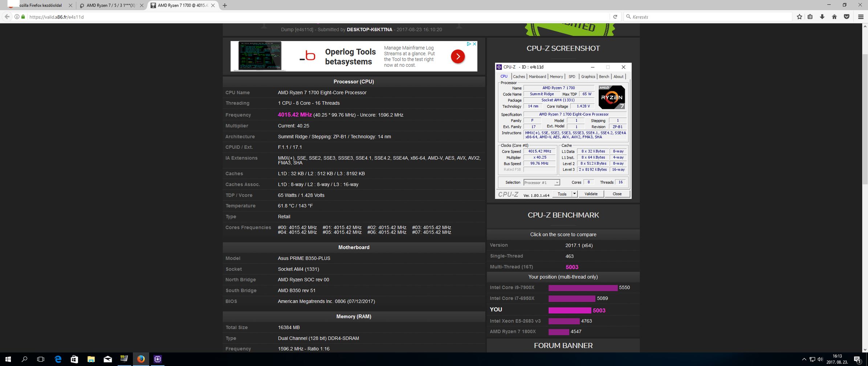Select the 4015.42 MHz frequency value
The width and height of the screenshot is (868, 366).
tap(294, 115)
